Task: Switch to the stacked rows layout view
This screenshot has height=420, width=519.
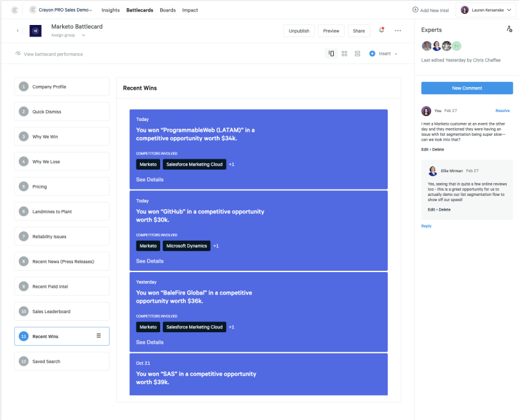Action: click(358, 54)
